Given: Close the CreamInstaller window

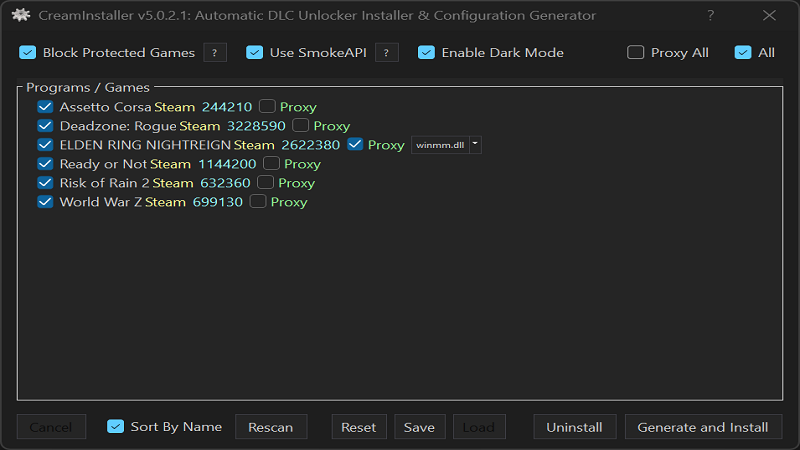Looking at the screenshot, I should click(x=769, y=15).
